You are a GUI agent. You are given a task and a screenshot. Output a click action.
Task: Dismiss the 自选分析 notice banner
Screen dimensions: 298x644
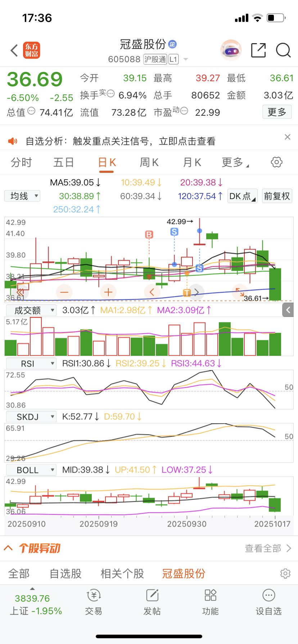click(287, 137)
